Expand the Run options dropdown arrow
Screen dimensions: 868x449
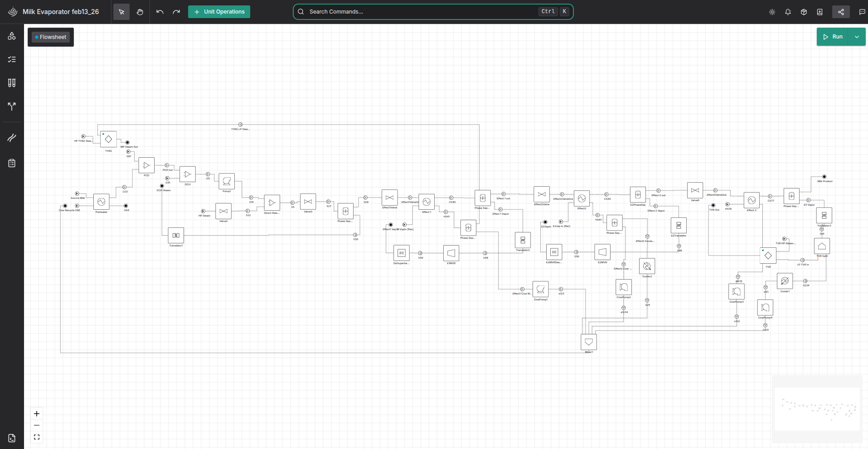[x=857, y=37]
